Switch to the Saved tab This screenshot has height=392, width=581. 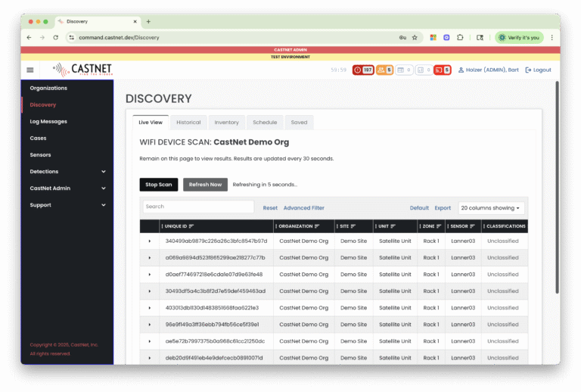point(299,123)
